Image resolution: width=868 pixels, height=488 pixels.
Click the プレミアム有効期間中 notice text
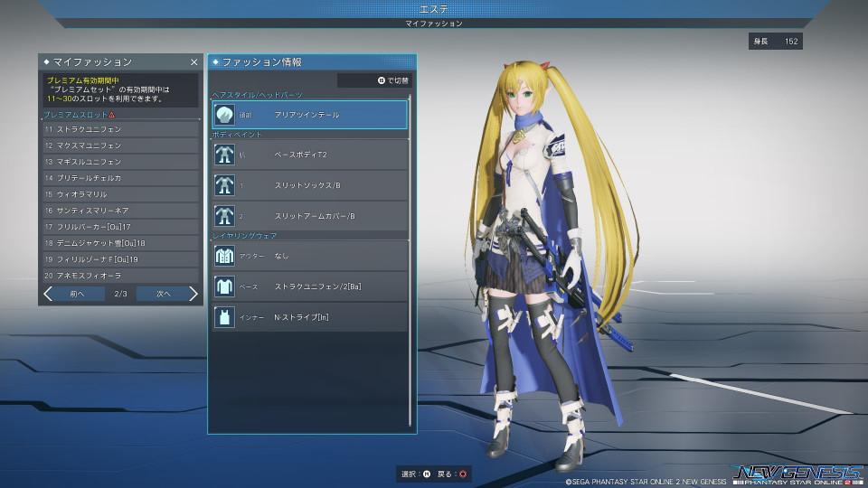(83, 80)
